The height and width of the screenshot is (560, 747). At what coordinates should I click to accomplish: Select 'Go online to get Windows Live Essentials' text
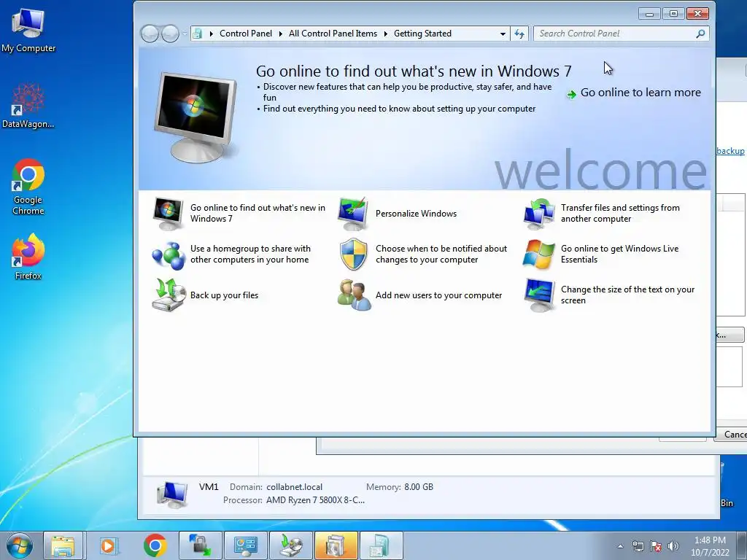coord(619,254)
